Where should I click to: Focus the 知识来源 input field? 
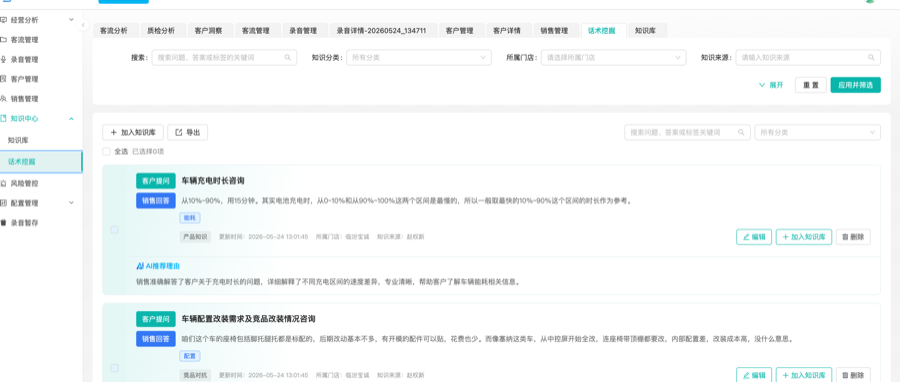(808, 57)
